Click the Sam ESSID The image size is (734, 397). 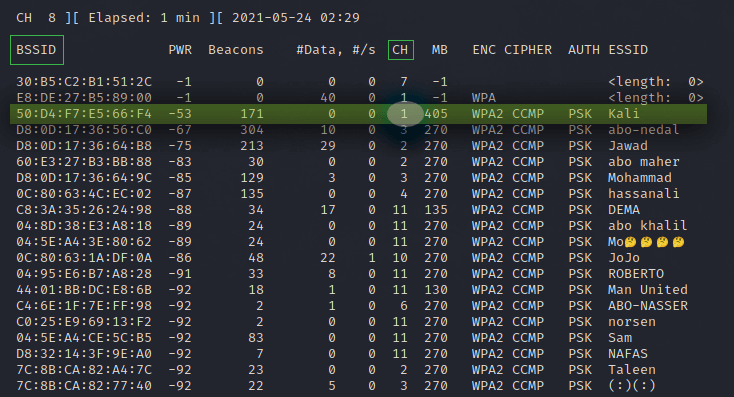pos(620,338)
